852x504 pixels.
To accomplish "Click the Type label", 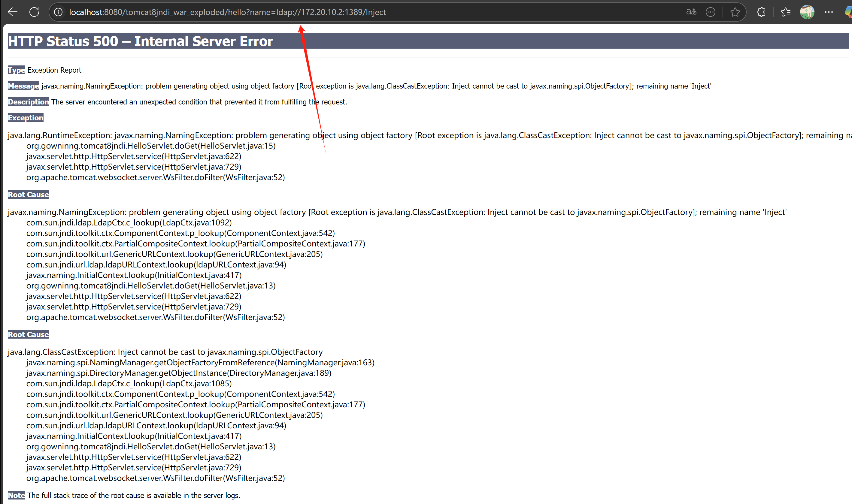I will [x=16, y=70].
